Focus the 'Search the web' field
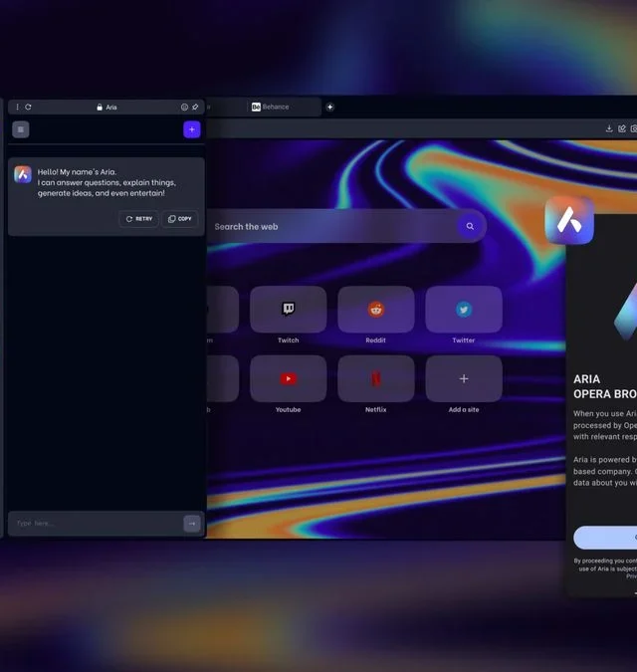This screenshot has height=672, width=637. pos(334,226)
